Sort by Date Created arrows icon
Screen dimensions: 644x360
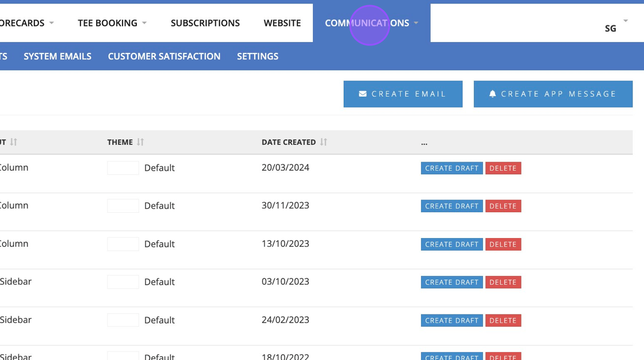tap(324, 142)
